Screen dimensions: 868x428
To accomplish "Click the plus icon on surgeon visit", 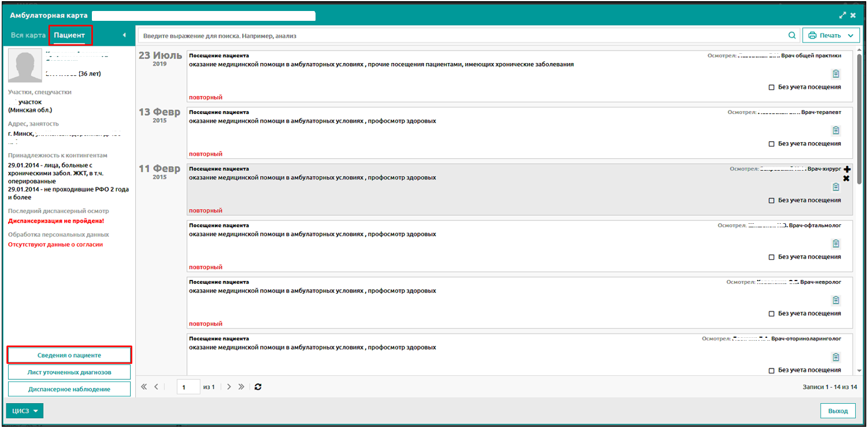I will (847, 169).
